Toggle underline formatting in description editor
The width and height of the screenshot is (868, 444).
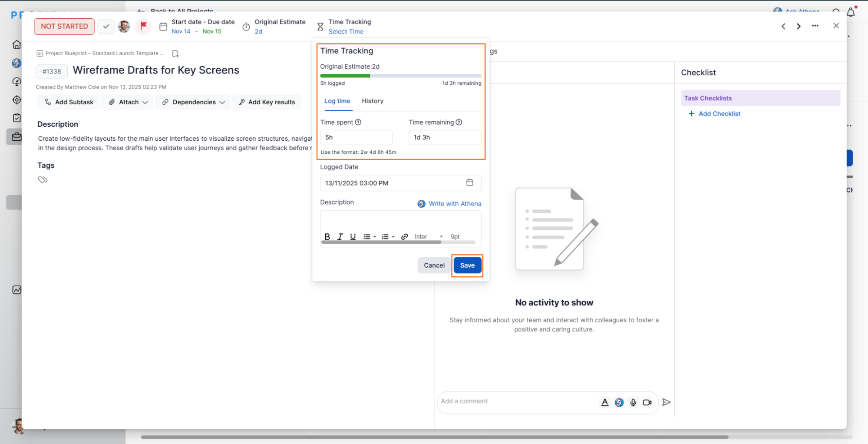(x=353, y=236)
